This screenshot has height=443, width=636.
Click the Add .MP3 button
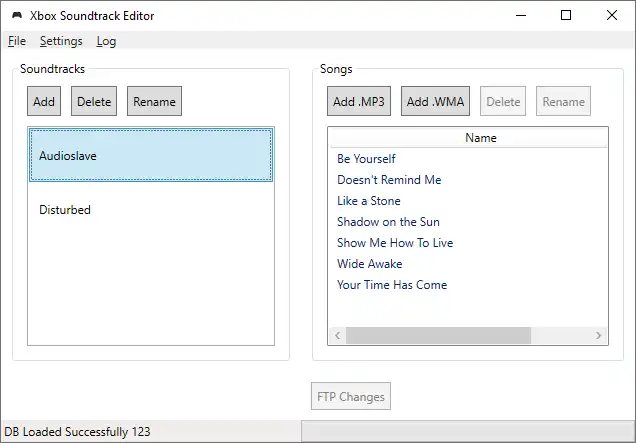coord(359,101)
